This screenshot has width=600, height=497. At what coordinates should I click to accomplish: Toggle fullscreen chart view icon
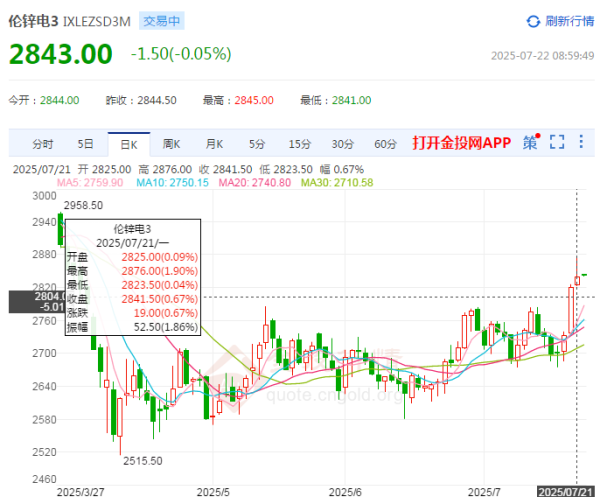coord(557,143)
